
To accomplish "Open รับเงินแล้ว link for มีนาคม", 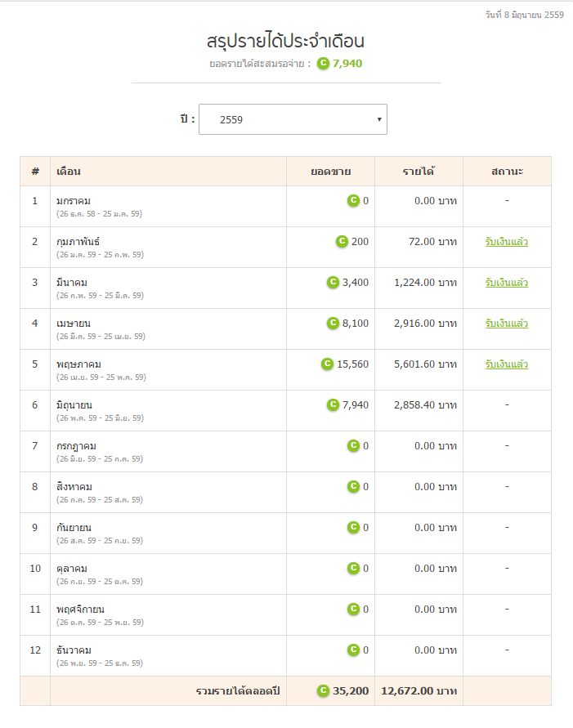I will click(506, 283).
